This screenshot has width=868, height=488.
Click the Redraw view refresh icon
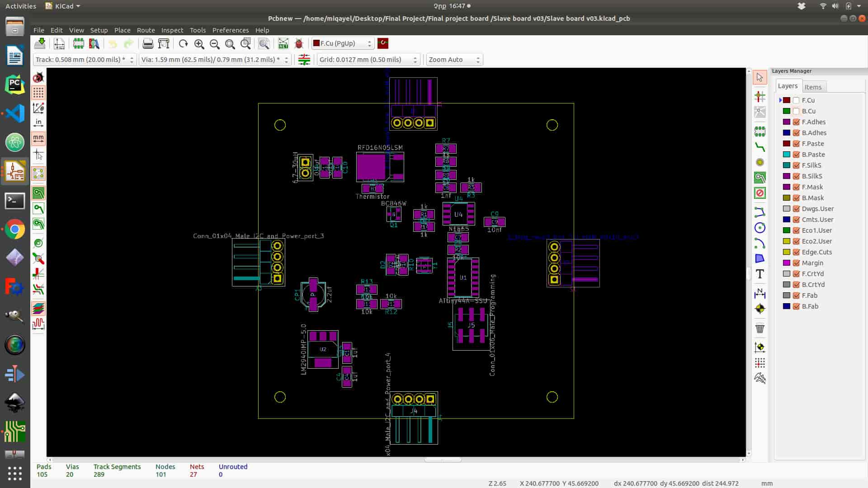point(183,43)
